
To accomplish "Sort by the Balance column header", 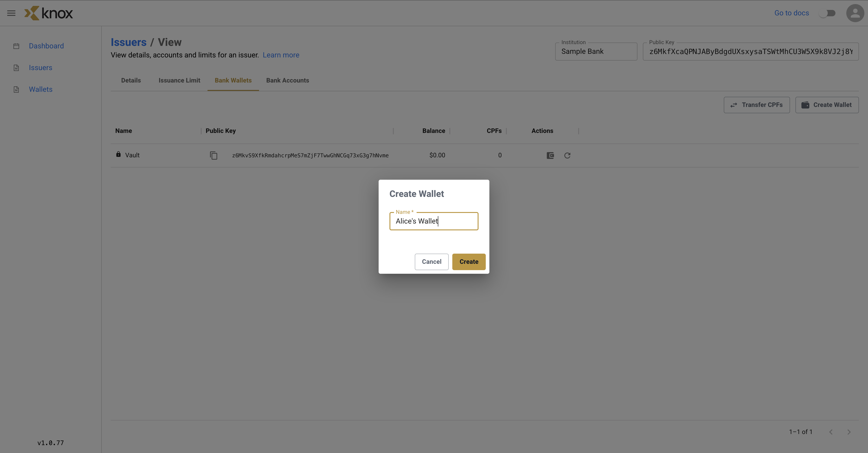I will click(434, 131).
